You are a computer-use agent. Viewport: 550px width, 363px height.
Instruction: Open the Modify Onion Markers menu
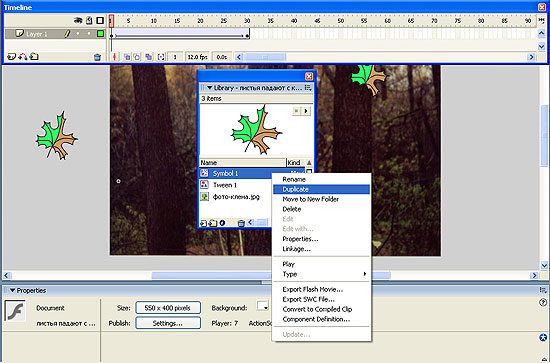pyautogui.click(x=161, y=57)
